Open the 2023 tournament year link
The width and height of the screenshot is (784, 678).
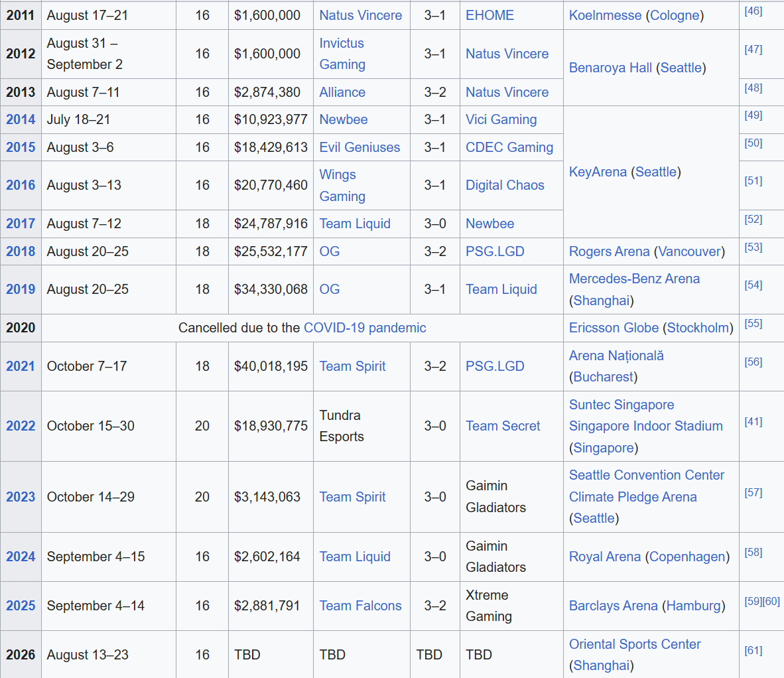(x=21, y=496)
